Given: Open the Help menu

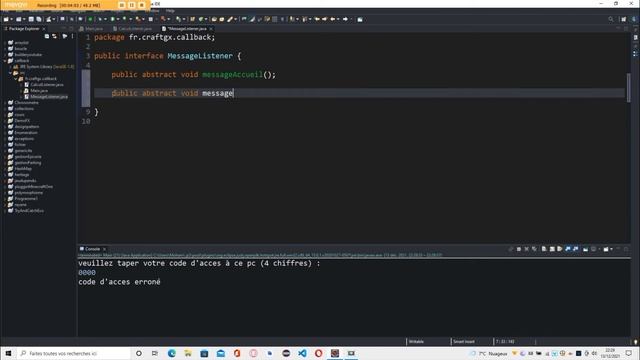Looking at the screenshot, I should pyautogui.click(x=170, y=11).
